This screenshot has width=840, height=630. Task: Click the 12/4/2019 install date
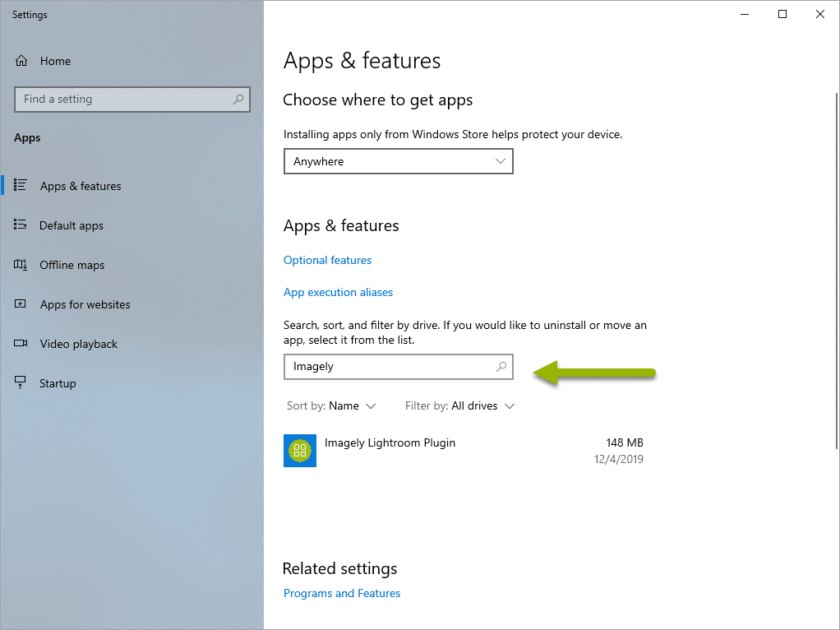click(619, 459)
